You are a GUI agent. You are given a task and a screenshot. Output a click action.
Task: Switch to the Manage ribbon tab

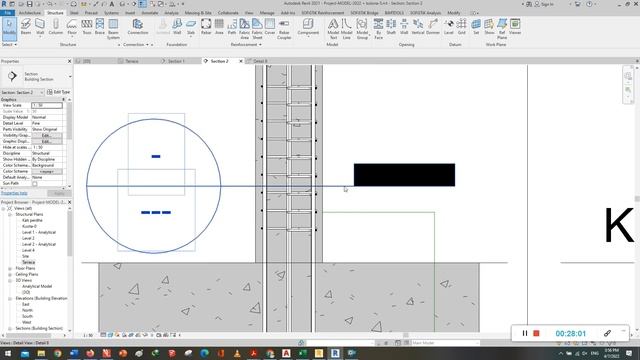(x=267, y=13)
